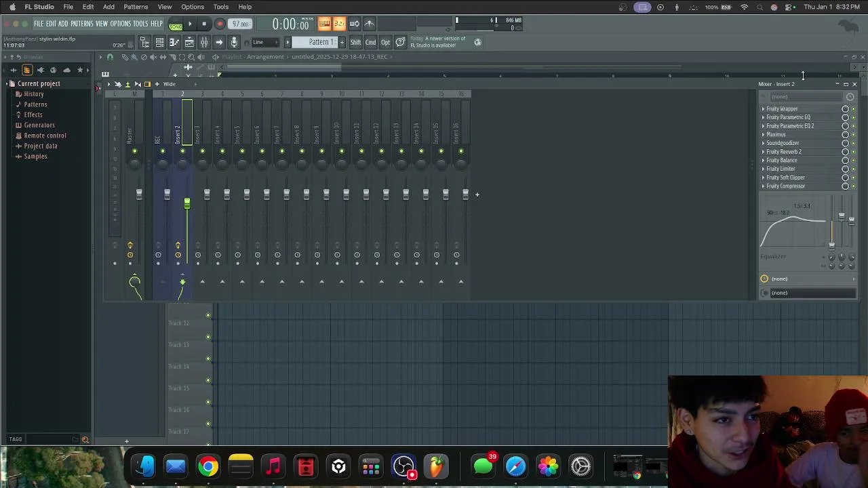Select the Generators item in the browser
Image resolution: width=868 pixels, height=488 pixels.
point(39,125)
